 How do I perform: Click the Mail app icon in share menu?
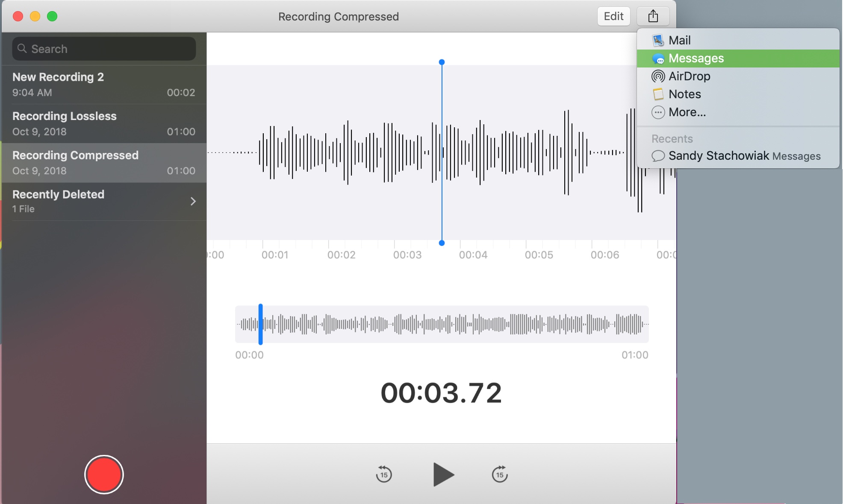click(658, 41)
